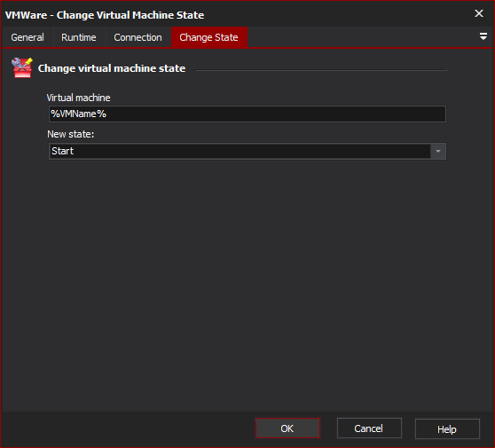Go to the Connection tab
Image resolution: width=495 pixels, height=448 pixels.
[x=138, y=37]
